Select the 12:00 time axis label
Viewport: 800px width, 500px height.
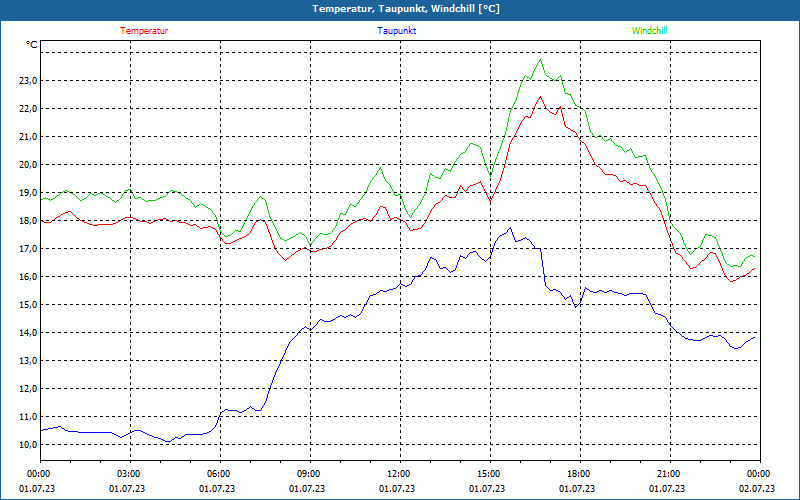[398, 474]
